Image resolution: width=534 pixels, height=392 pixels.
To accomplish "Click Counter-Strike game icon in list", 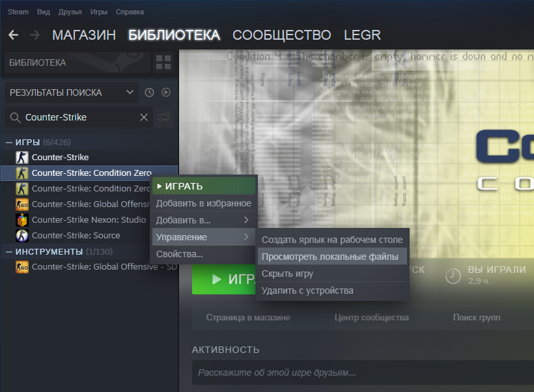I will [x=21, y=158].
